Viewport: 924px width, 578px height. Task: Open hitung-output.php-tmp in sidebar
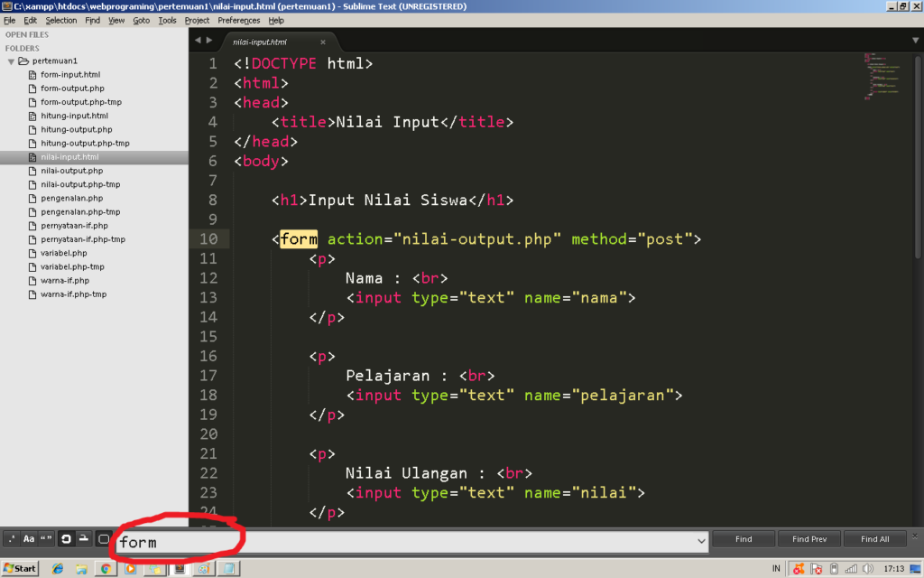coord(85,143)
